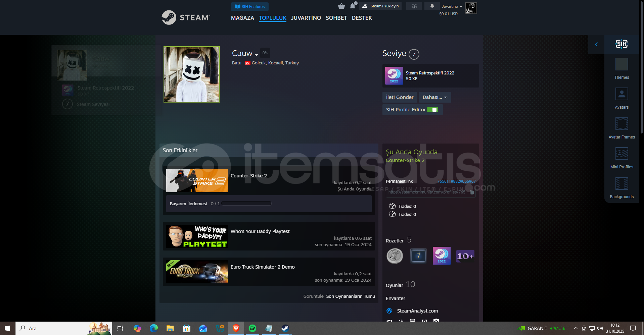Viewport: 644px width, 335px height.
Task: Open the Juvartino account dropdown
Action: 452,6
